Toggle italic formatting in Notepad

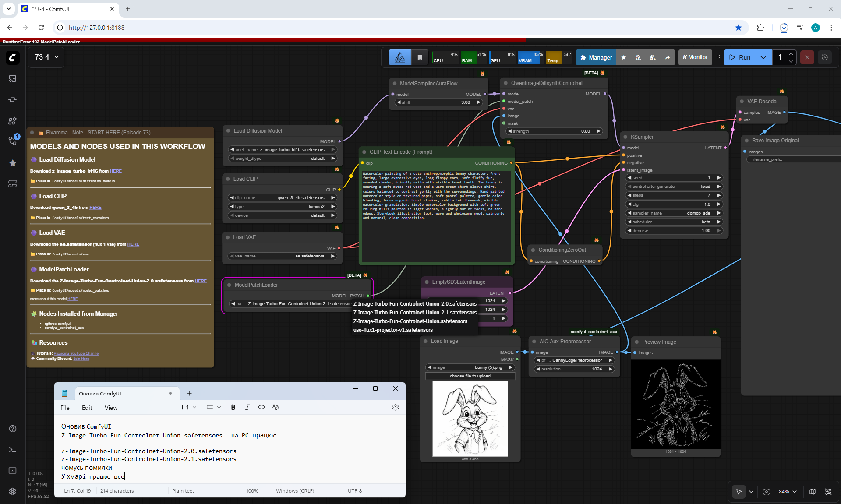247,407
